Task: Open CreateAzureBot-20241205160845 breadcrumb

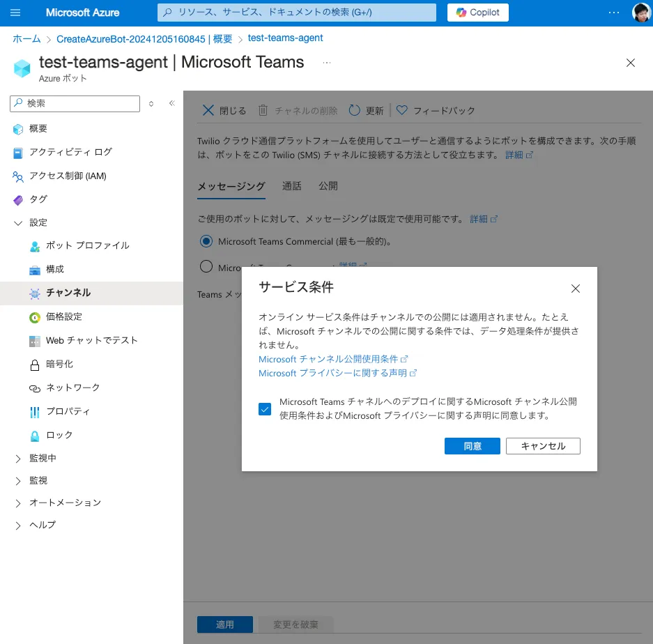Action: tap(144, 39)
